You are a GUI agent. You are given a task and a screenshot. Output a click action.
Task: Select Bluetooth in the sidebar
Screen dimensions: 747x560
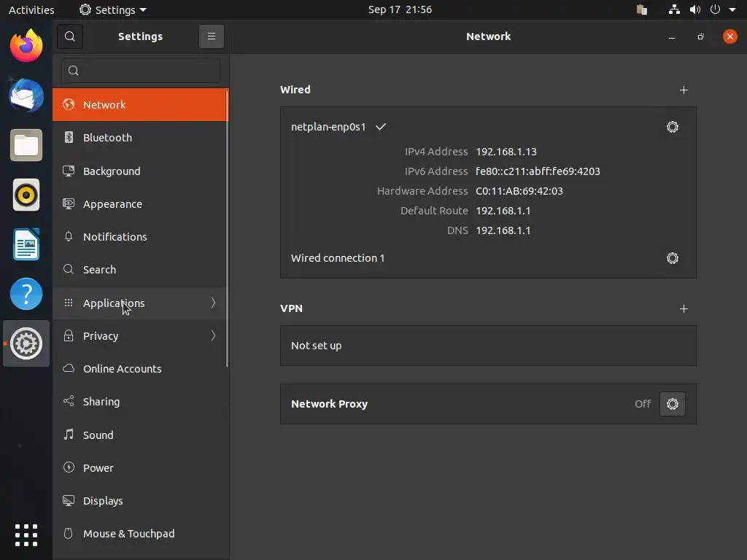pyautogui.click(x=107, y=138)
